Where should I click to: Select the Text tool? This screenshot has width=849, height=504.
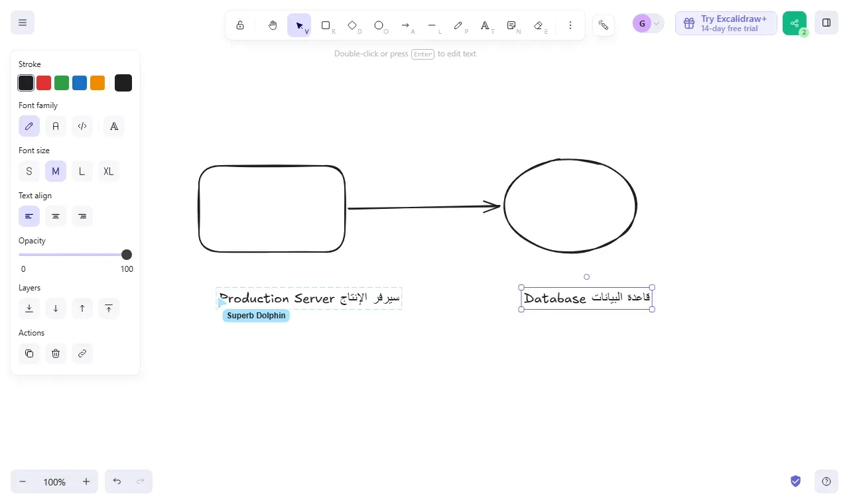pos(485,25)
